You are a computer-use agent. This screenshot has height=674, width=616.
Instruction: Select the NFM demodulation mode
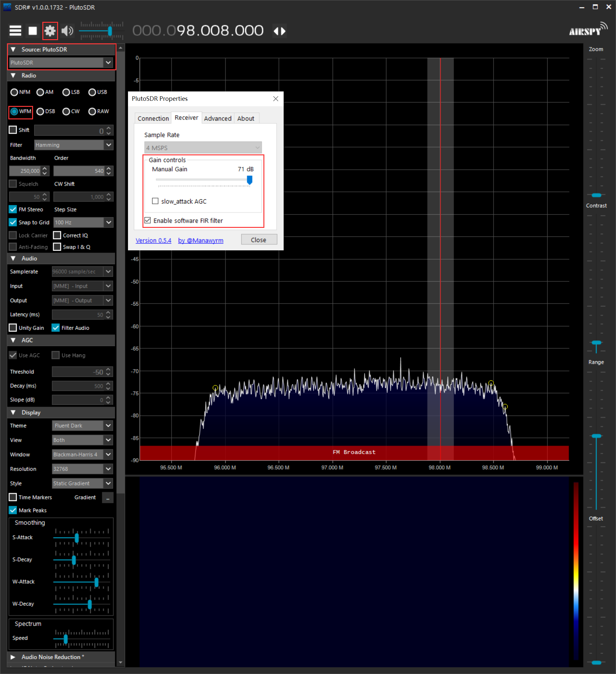[21, 92]
